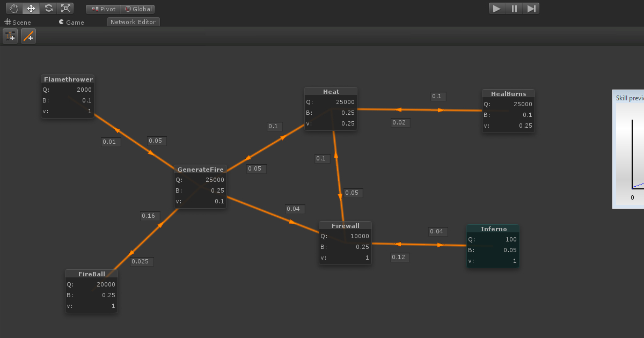This screenshot has height=338, width=644.
Task: Select the Network Editor tab
Action: (133, 22)
